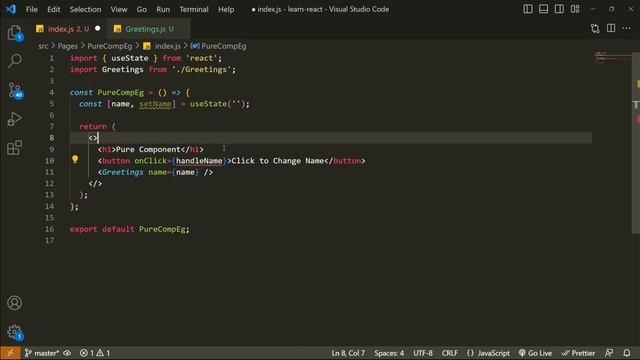640x360 pixels.
Task: Open the Terminal menu
Action: [194, 9]
